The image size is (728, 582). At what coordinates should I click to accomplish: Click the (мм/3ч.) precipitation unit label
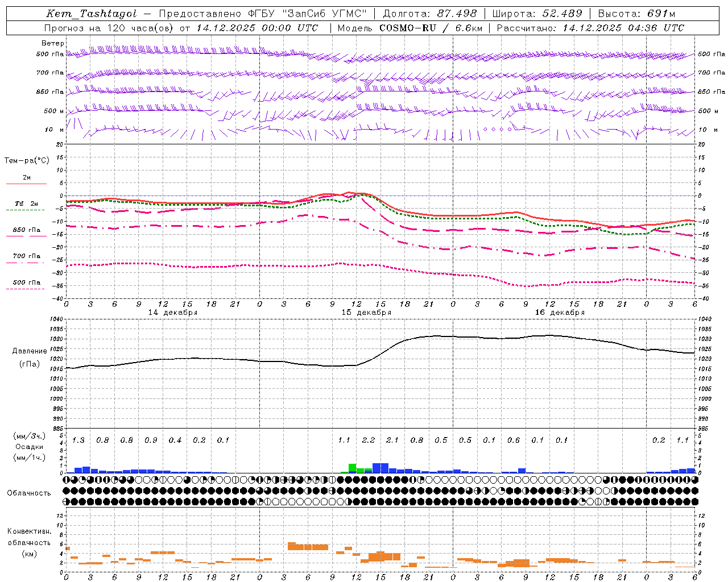point(30,436)
